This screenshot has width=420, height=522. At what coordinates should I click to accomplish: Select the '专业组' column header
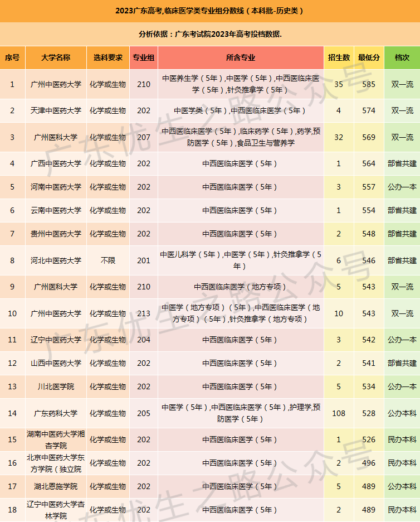coord(144,57)
